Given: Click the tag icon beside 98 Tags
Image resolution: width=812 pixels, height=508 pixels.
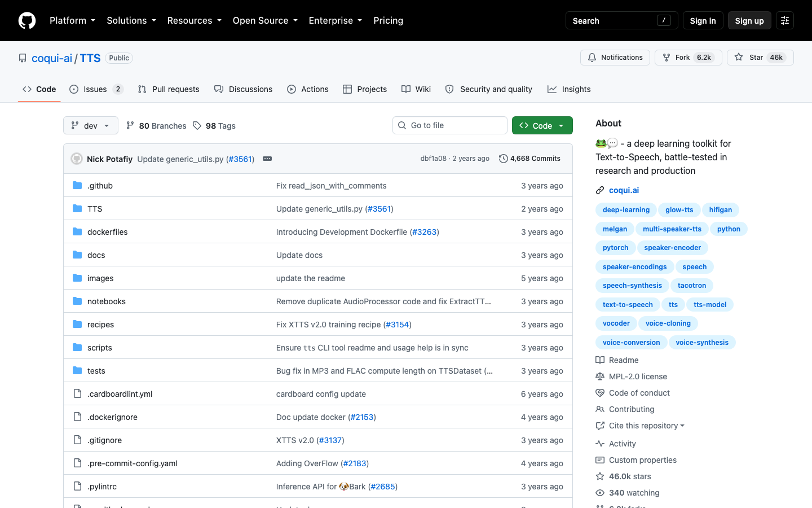Looking at the screenshot, I should tap(197, 125).
